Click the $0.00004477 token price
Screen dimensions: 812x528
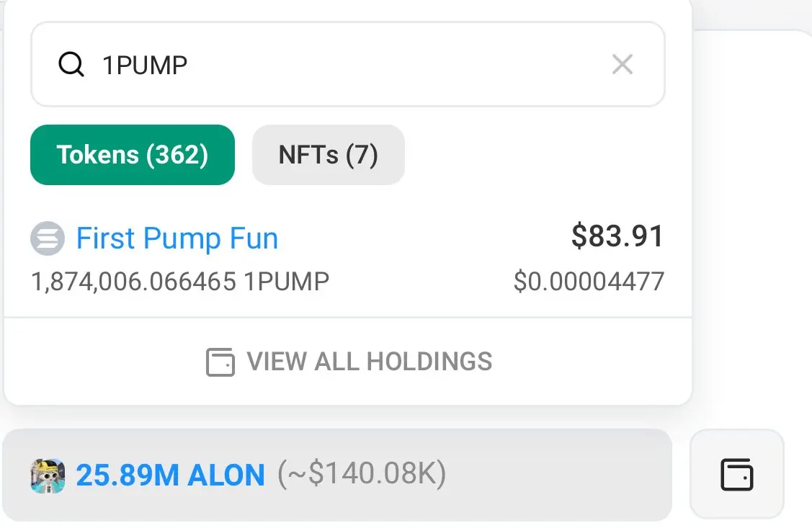(589, 282)
